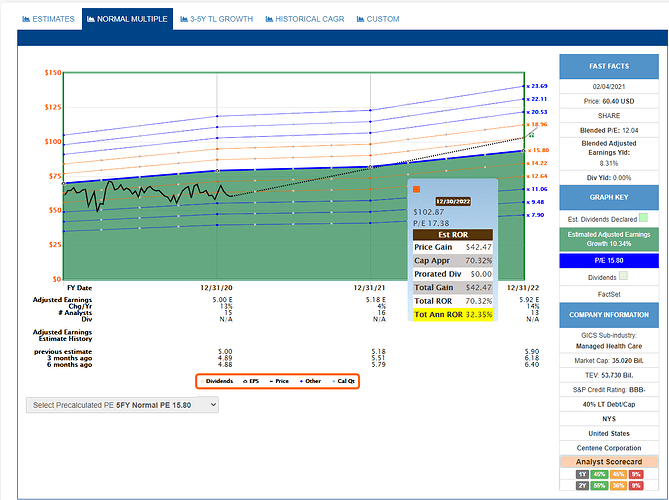The image size is (669, 500).
Task: Click the green 55% badge in 2Y row
Action: 599,485
